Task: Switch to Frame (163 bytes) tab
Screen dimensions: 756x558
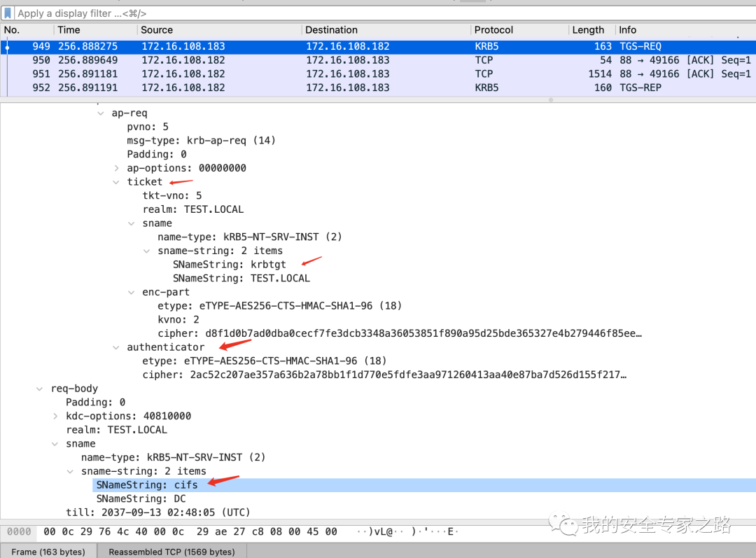Action: (48, 552)
